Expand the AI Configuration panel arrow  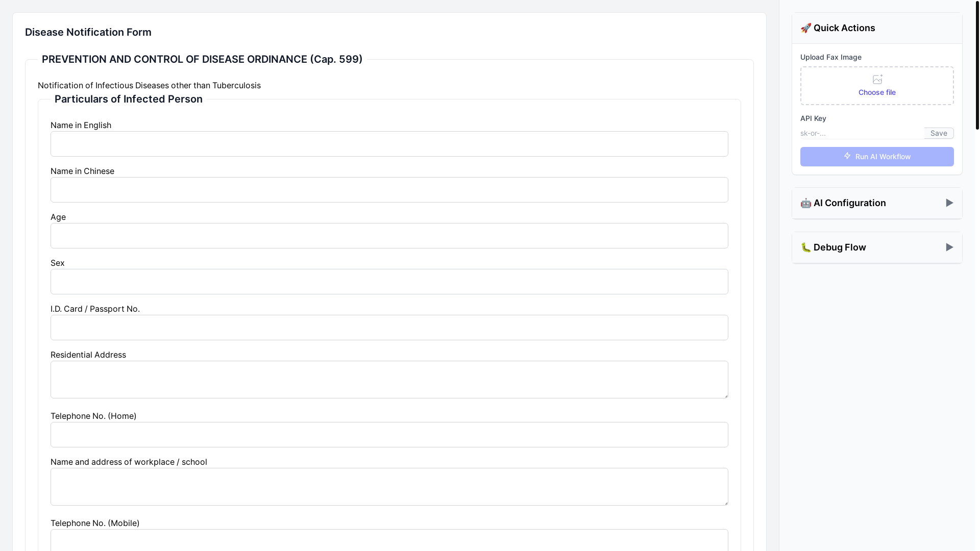click(x=949, y=203)
